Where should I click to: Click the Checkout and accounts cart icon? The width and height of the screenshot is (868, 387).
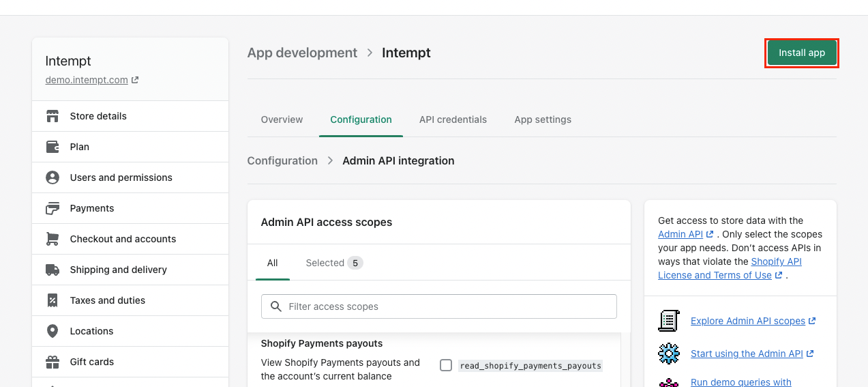pyautogui.click(x=53, y=239)
